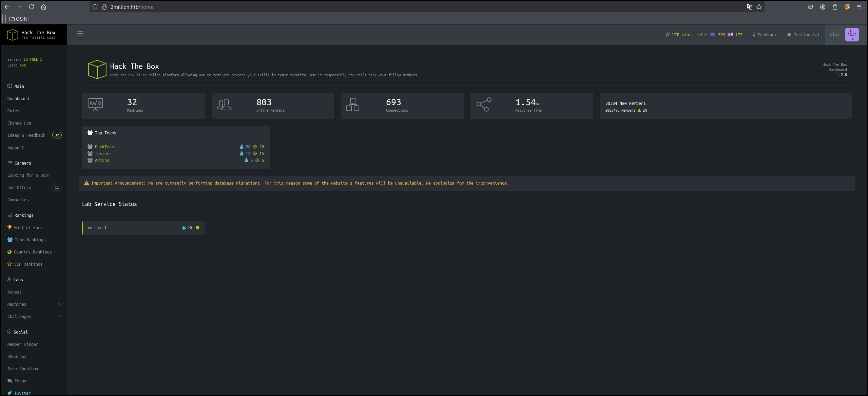Screen dimensions: 868x396
Task: Open VIP Rankings page
Action: pyautogui.click(x=28, y=264)
